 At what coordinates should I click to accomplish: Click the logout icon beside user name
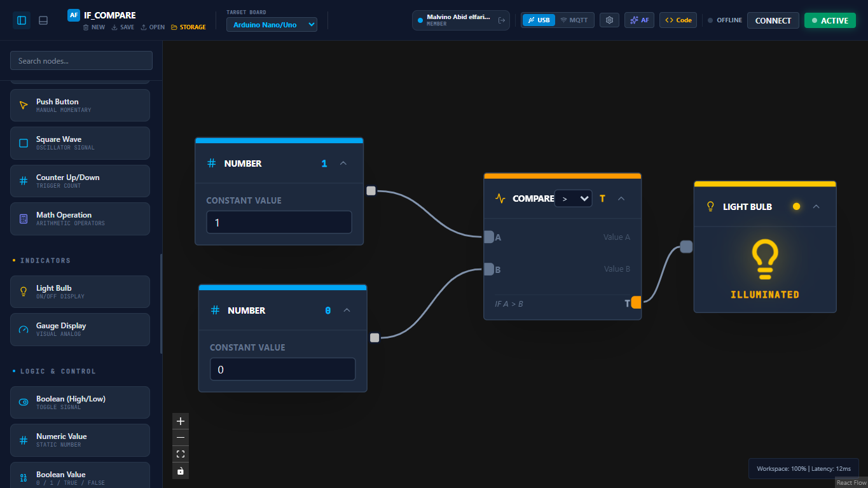tap(502, 20)
